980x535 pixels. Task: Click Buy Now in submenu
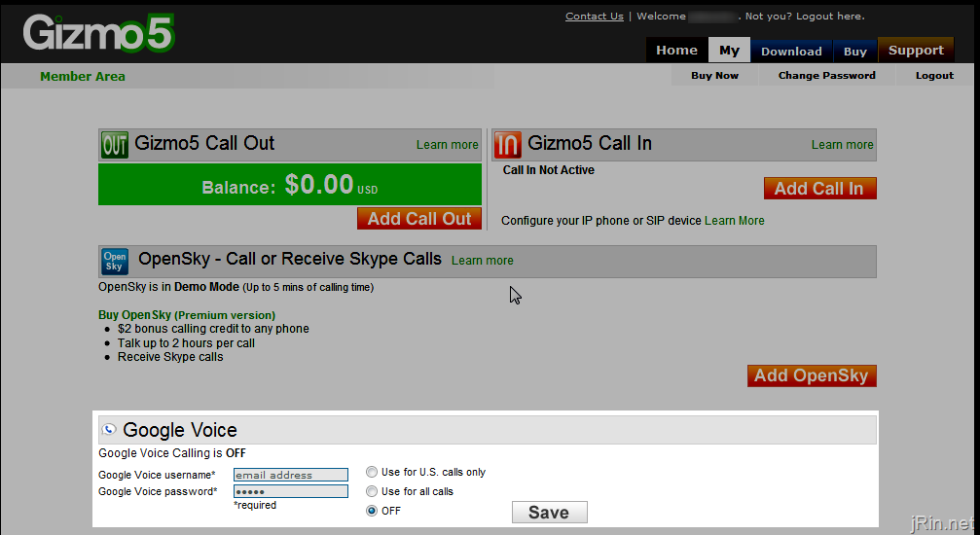714,76
